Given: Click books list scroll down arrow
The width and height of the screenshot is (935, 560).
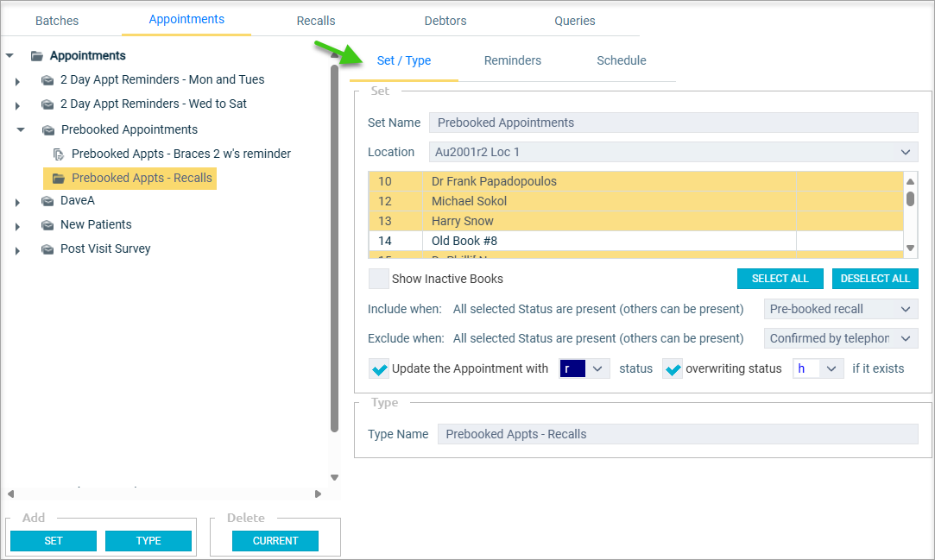Looking at the screenshot, I should coord(910,248).
